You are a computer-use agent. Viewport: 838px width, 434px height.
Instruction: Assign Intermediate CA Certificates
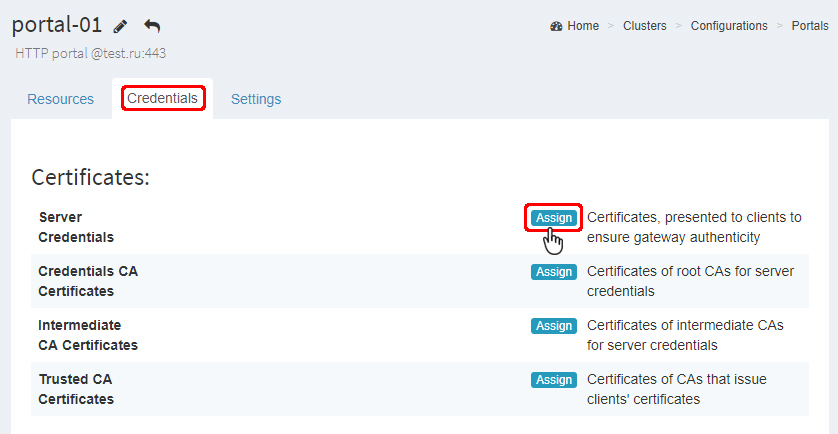click(553, 326)
